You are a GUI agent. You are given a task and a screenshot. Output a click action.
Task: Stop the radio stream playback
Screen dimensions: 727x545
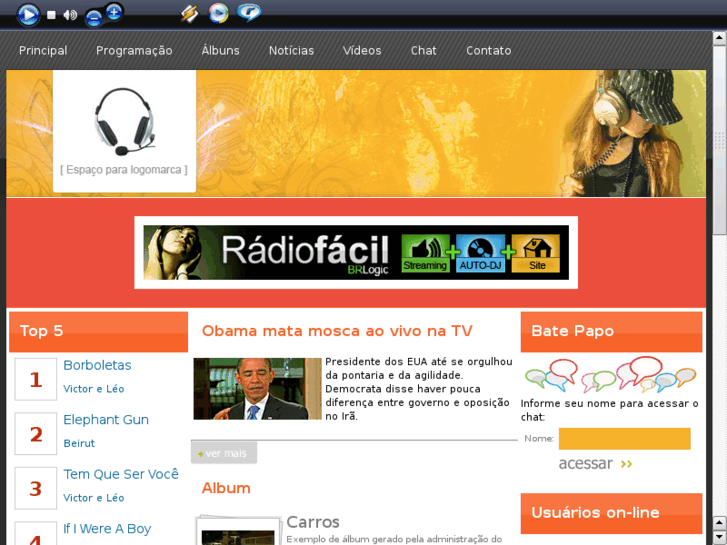point(51,15)
